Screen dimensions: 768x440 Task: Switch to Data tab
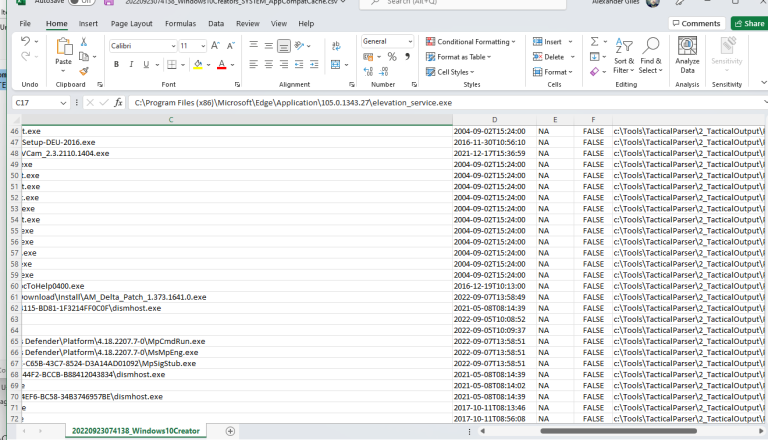tap(216, 24)
